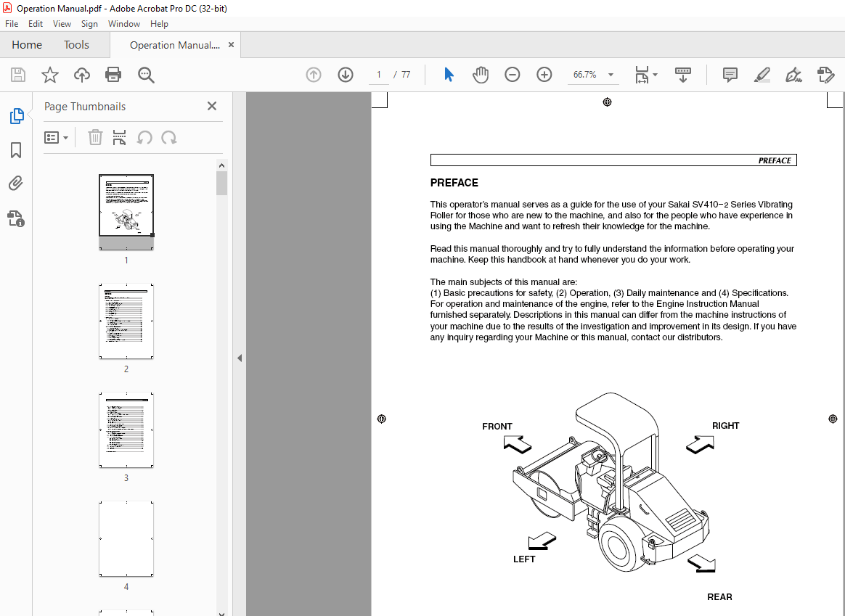
Task: Click the 66.7% zoom value field
Action: tap(584, 75)
